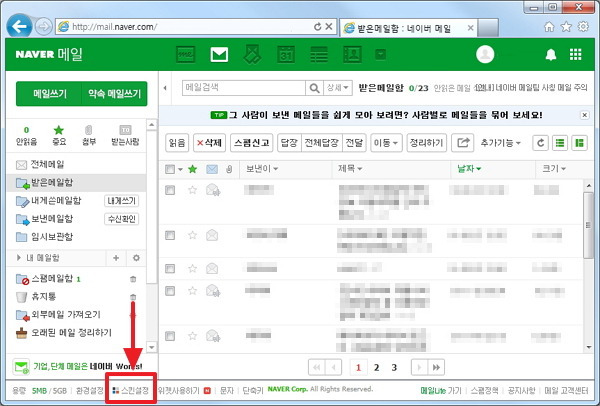Switch to the 받은메일함 browser tab
Viewport: 600px width, 406px height.
click(x=408, y=28)
